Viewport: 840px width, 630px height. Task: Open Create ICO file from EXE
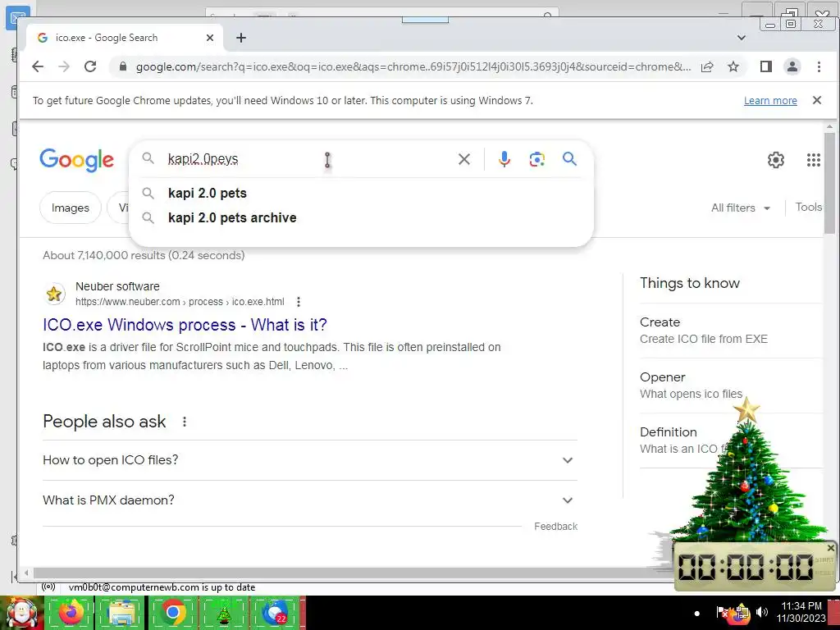[703, 339]
